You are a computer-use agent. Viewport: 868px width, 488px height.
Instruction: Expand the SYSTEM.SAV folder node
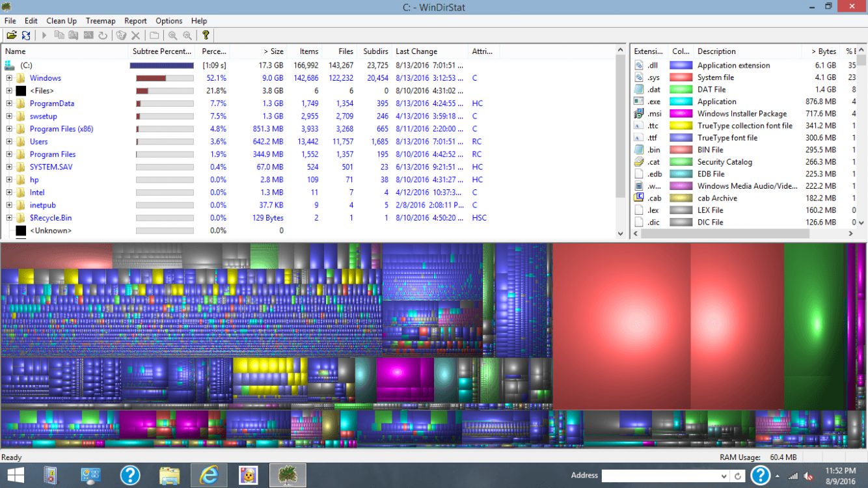coord(9,167)
